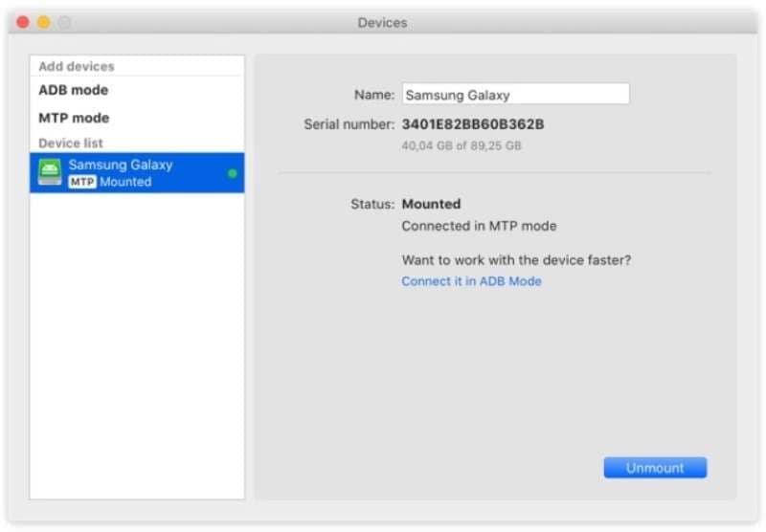Select MTP mode under Add devices
The height and width of the screenshot is (532, 766).
click(x=74, y=118)
